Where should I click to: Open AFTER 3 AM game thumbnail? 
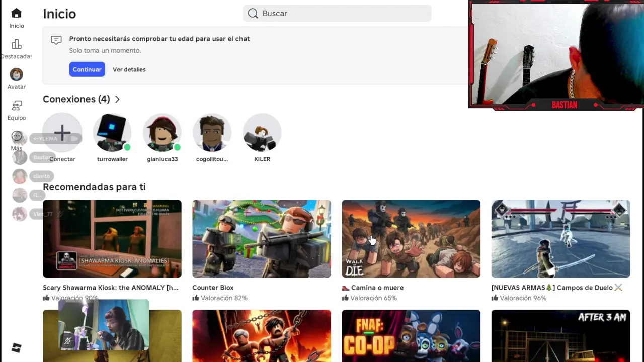coord(560,336)
